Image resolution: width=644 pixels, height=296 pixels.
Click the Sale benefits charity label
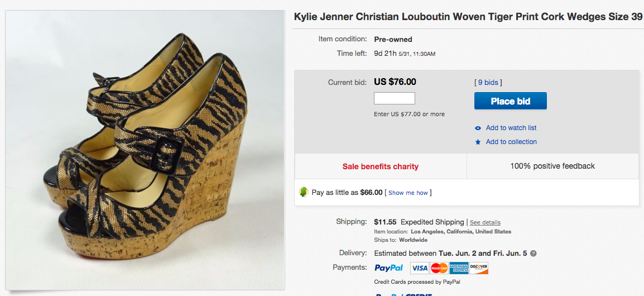[x=381, y=166]
